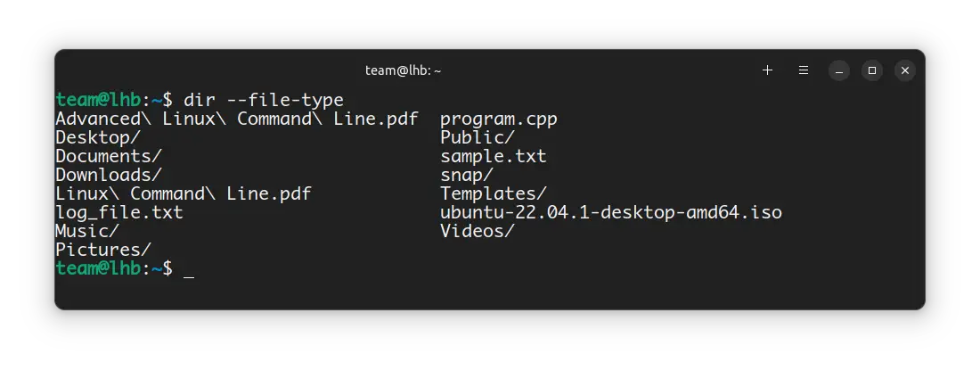Click the Videos/ directory entry
The width and height of the screenshot is (980, 370).
[x=478, y=231]
